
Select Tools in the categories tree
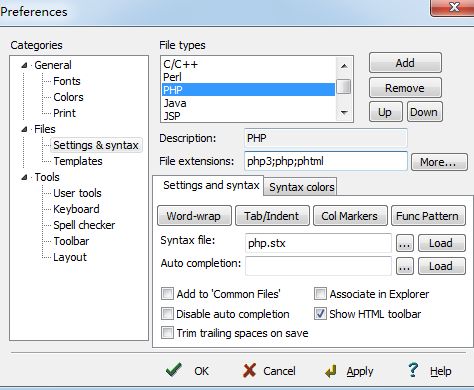tap(47, 177)
